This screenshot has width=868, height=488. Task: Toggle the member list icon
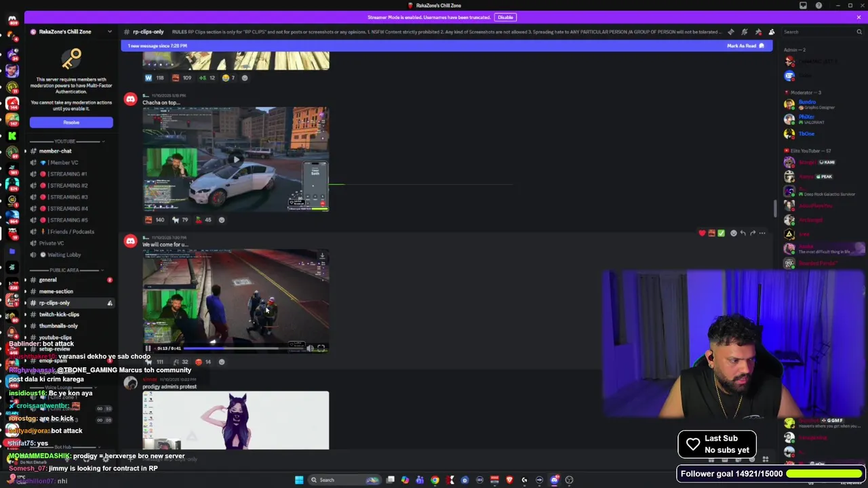coord(771,32)
